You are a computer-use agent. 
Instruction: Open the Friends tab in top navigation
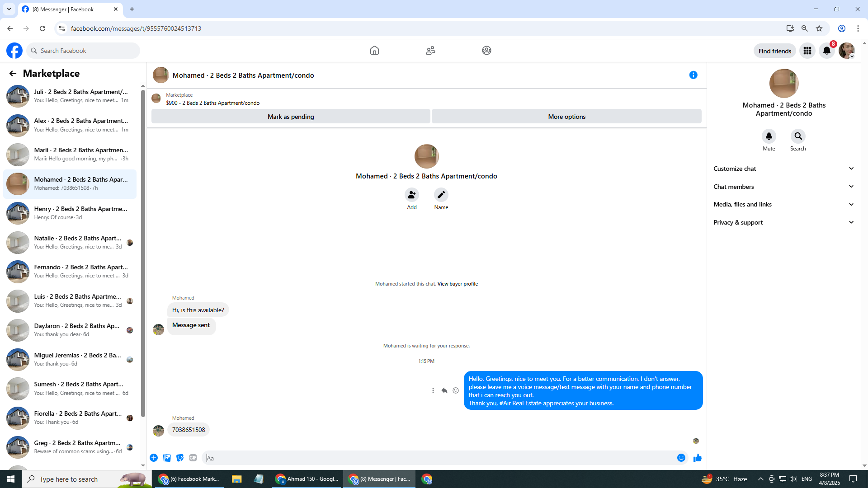pyautogui.click(x=430, y=51)
